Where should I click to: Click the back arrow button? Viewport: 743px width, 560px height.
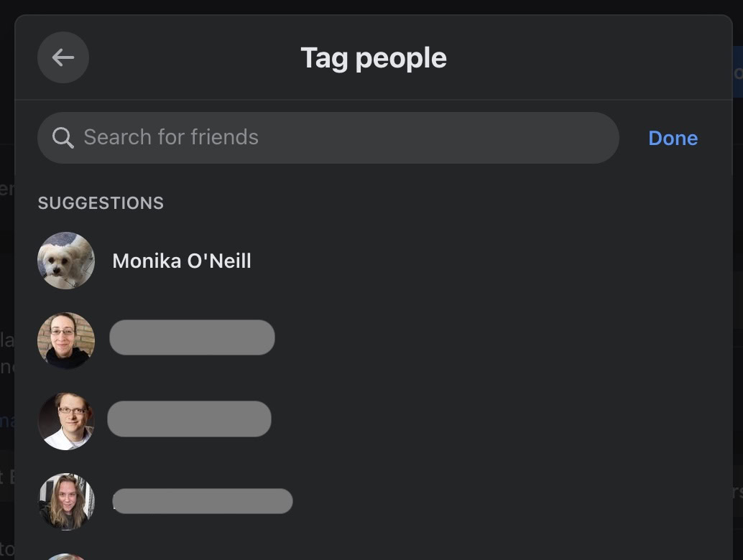pyautogui.click(x=63, y=57)
